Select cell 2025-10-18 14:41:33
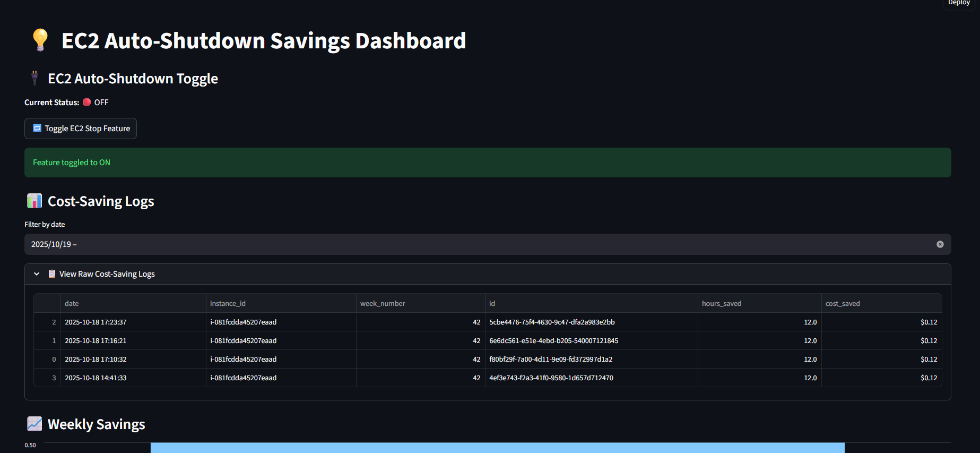This screenshot has height=453, width=980. (x=133, y=378)
